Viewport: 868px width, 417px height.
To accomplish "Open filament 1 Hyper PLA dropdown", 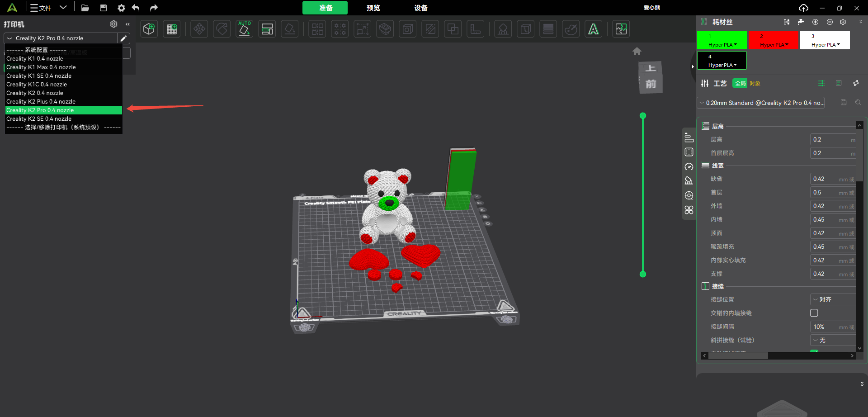I will 722,40.
